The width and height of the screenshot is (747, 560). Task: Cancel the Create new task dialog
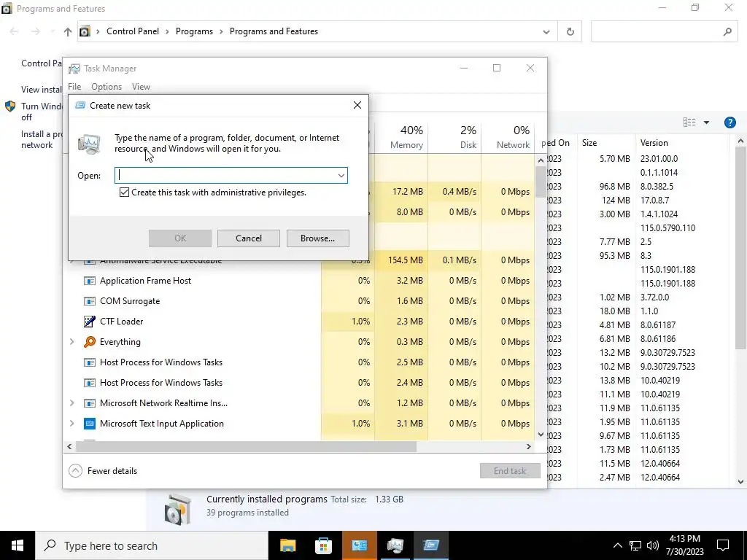point(249,238)
